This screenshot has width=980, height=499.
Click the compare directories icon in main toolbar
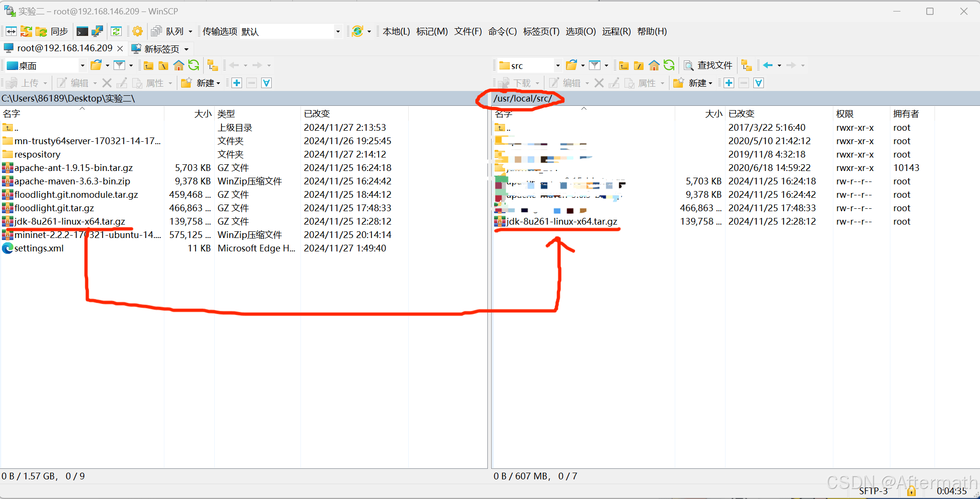(12, 32)
